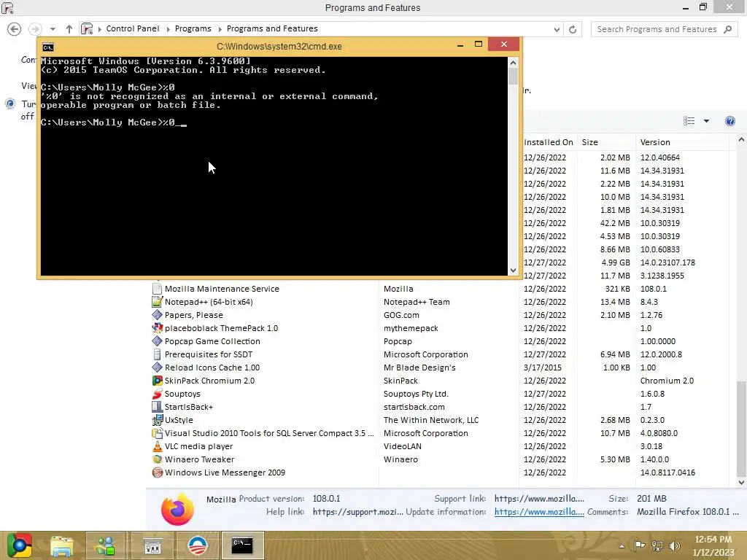Click the Souptoys program icon

tap(158, 394)
